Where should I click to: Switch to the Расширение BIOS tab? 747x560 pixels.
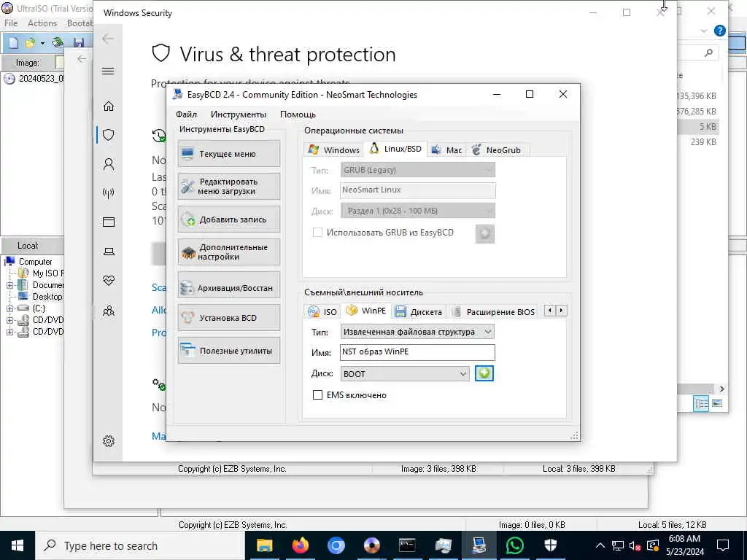tap(494, 312)
